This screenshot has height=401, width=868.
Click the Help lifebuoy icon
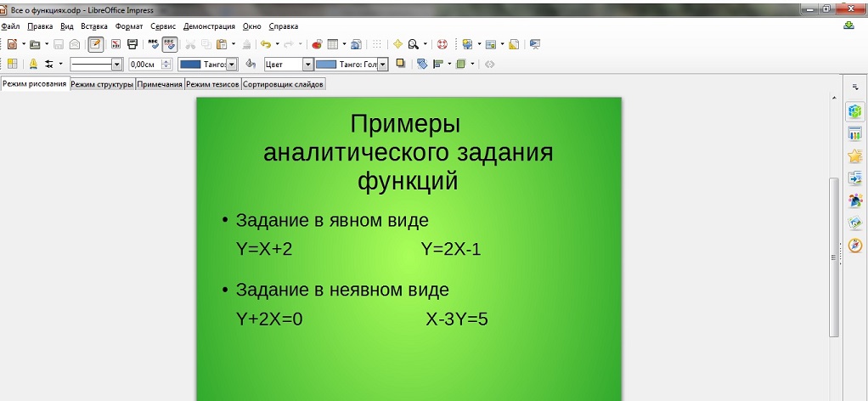[x=441, y=44]
